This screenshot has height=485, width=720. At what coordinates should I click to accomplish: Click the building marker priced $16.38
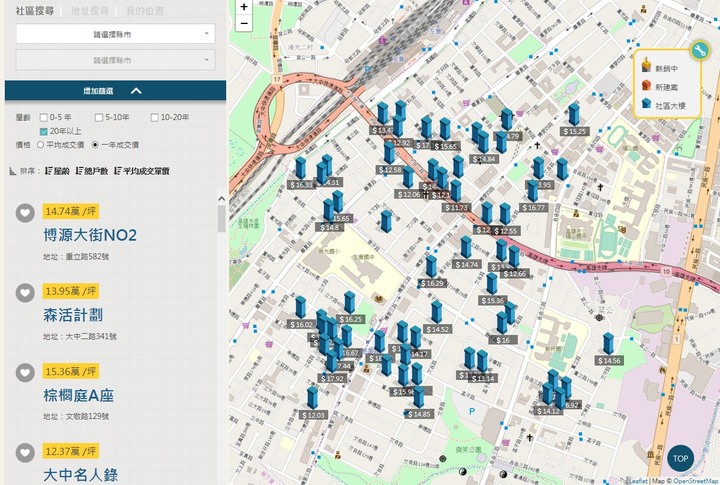pyautogui.click(x=300, y=169)
